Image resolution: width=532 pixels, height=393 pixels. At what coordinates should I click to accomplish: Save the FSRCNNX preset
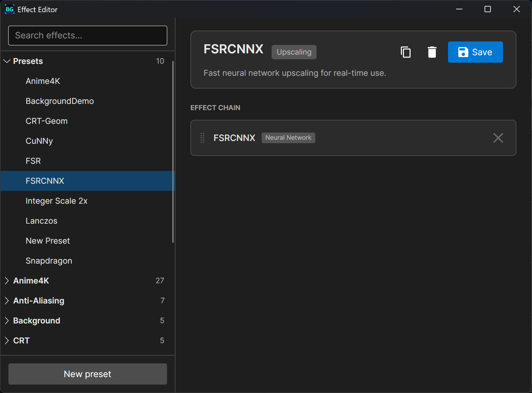(x=475, y=52)
